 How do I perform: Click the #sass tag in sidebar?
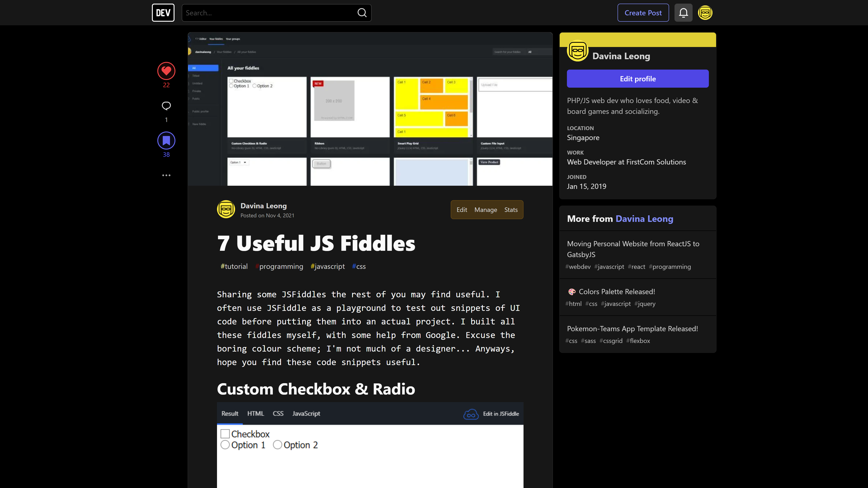click(588, 341)
